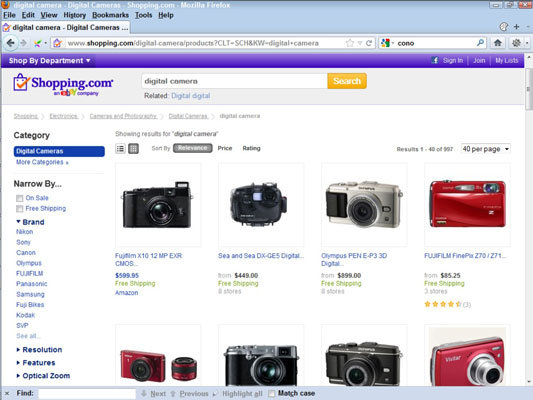Check the On Sale checkbox

point(20,198)
